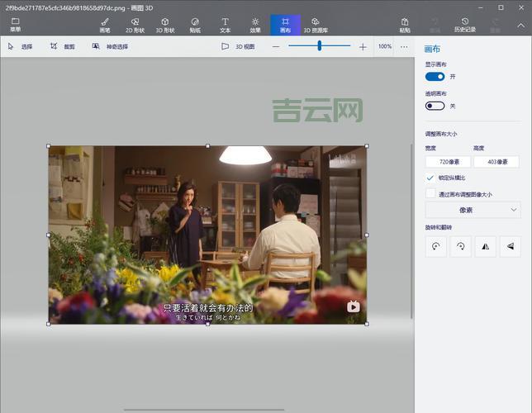Click the 画布 panel heading

(x=432, y=50)
